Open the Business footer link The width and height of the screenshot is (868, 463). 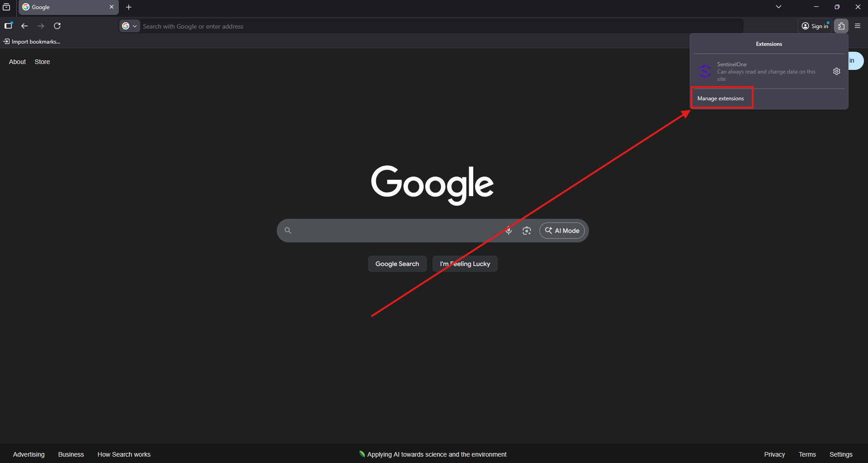[71, 454]
